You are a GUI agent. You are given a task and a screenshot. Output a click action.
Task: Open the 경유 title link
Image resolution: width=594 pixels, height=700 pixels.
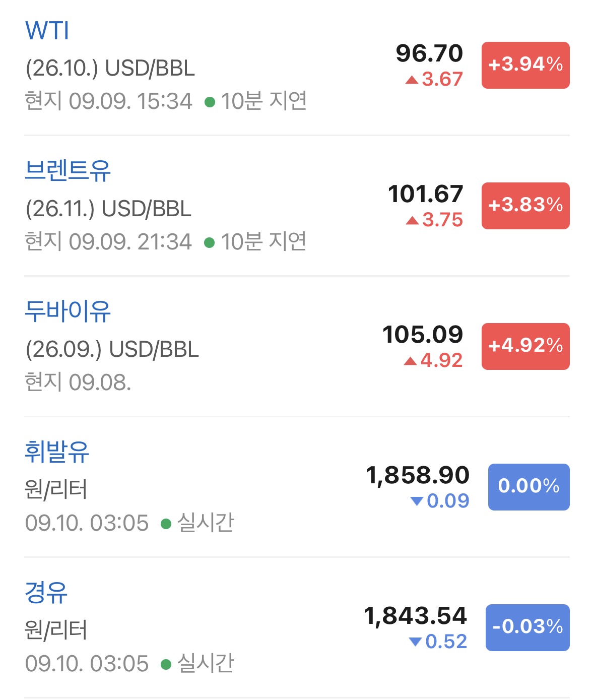coord(46,592)
